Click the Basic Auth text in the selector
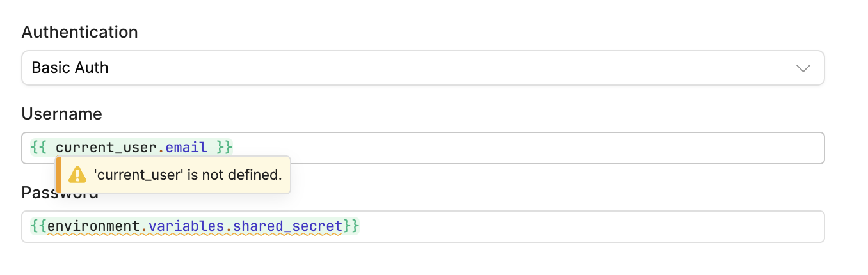The width and height of the screenshot is (868, 275). tap(70, 68)
